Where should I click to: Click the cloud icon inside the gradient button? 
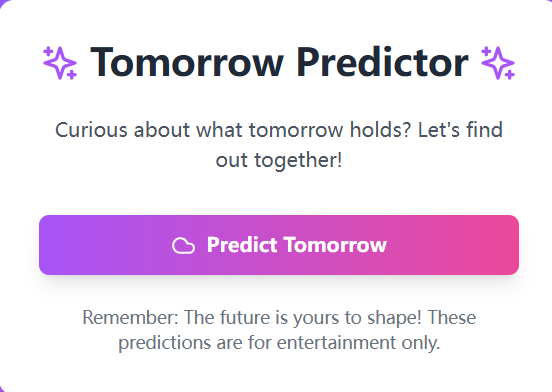183,246
